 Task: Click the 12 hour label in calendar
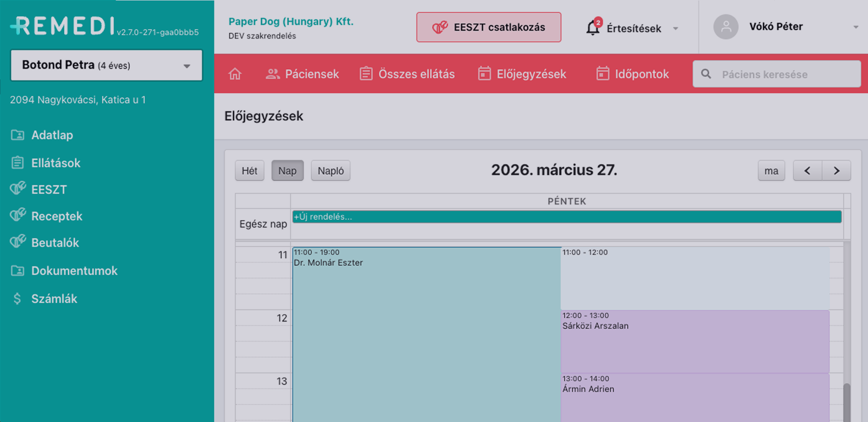tap(282, 318)
